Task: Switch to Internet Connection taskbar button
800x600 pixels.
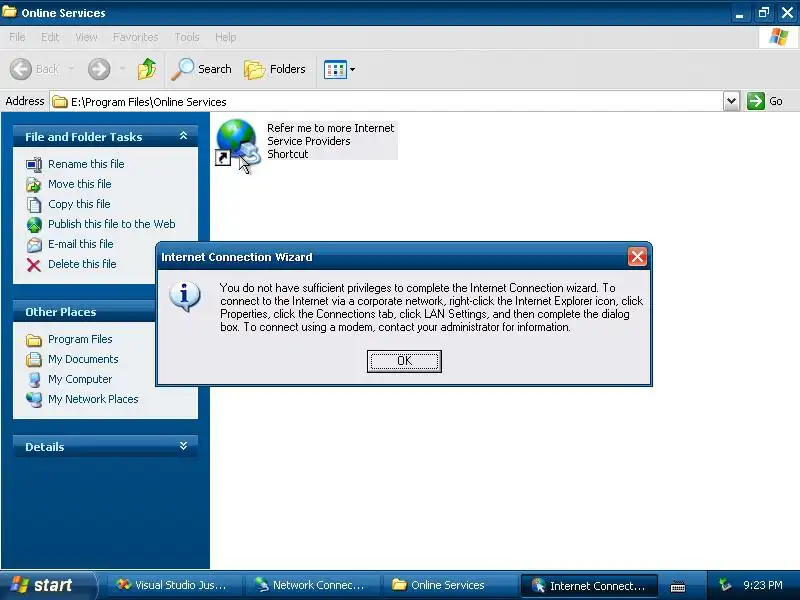Action: (x=589, y=585)
